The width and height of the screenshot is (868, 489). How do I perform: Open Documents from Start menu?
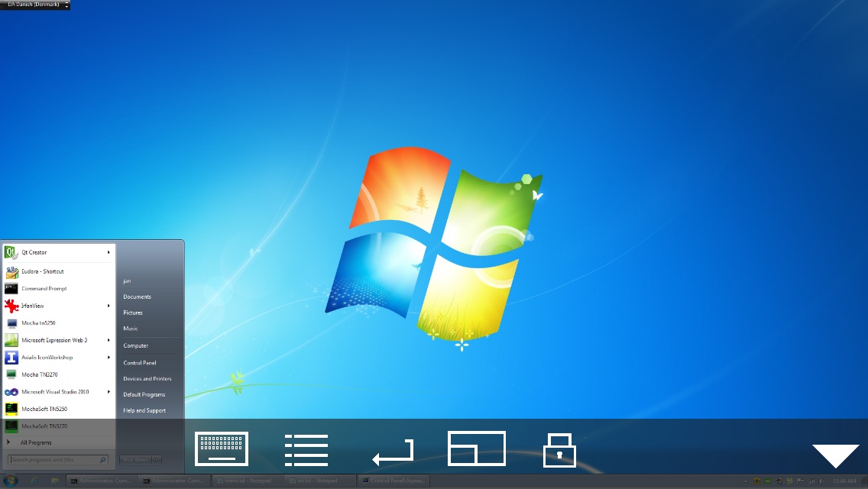137,296
